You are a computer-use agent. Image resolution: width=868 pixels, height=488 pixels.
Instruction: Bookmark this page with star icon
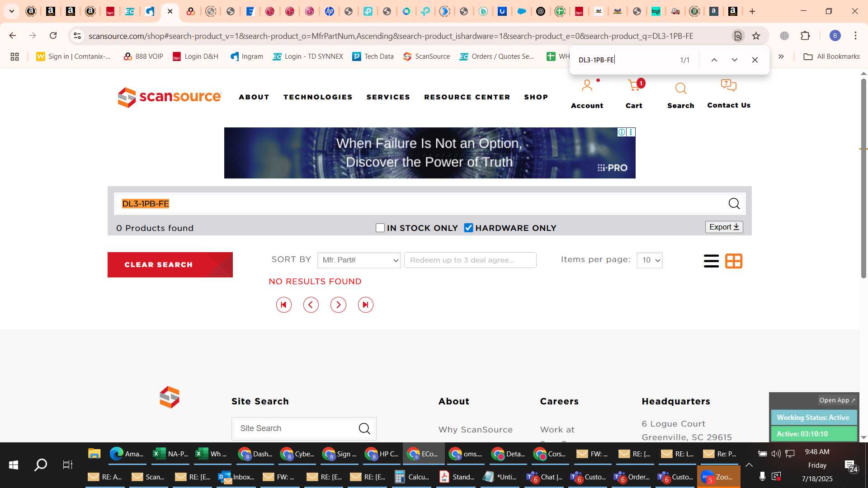point(756,36)
